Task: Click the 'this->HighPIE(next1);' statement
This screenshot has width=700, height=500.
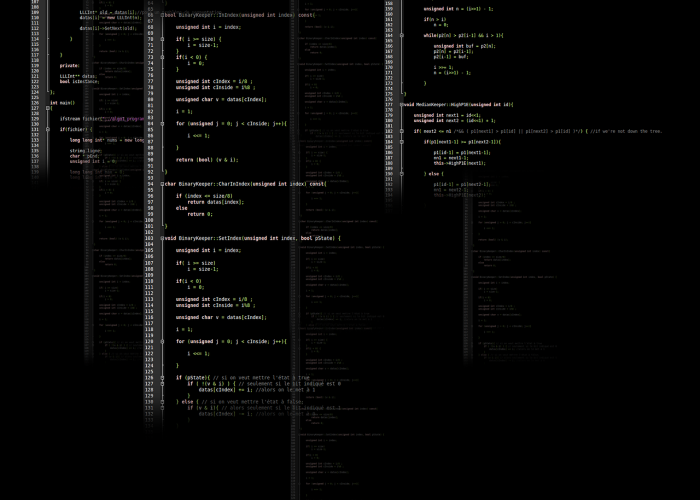Action: click(459, 163)
